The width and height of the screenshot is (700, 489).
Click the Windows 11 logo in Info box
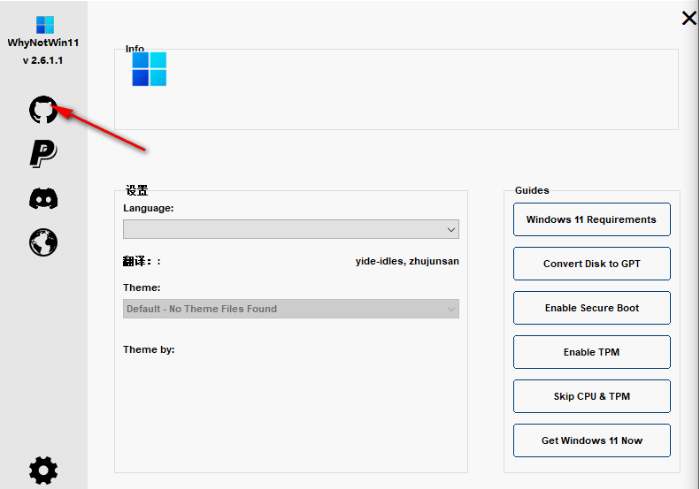click(x=149, y=69)
